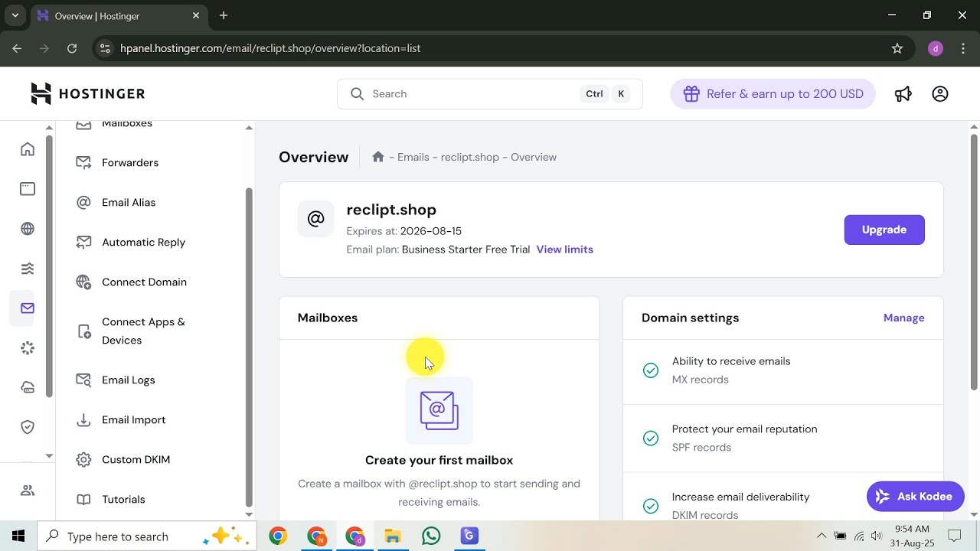Open the tab search dropdown arrow
Image resolution: width=980 pixels, height=551 pixels.
pyautogui.click(x=15, y=15)
